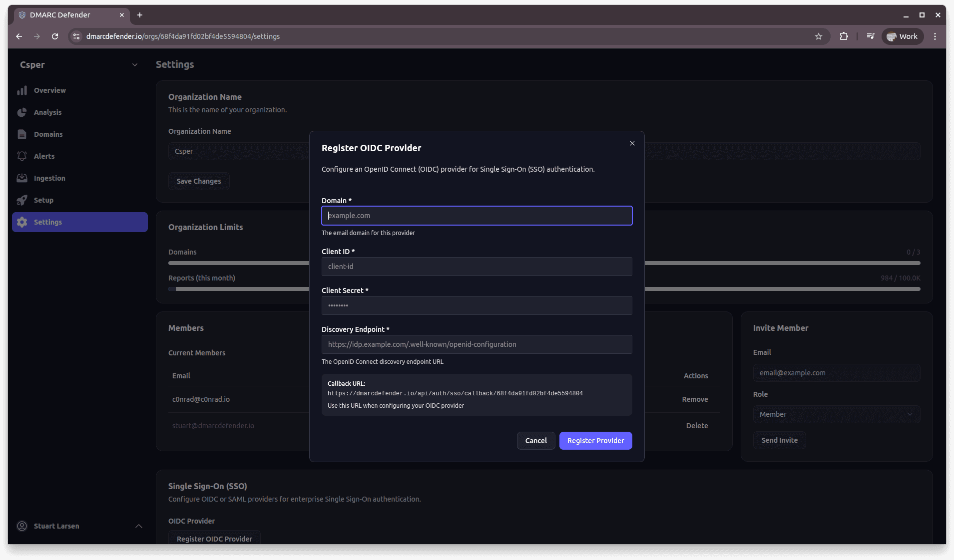Open the Role dropdown in Invite Member
954x560 pixels.
(836, 414)
